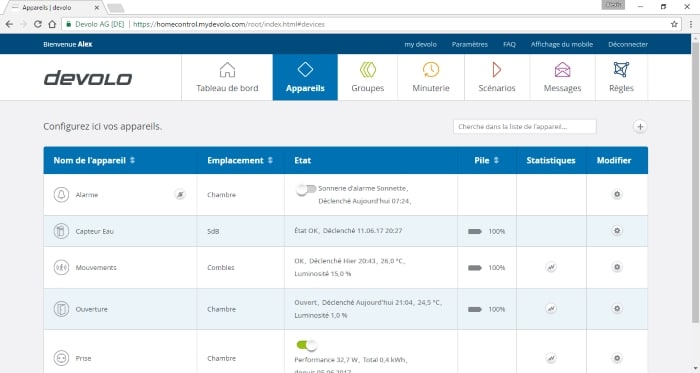This screenshot has height=373, width=700.
Task: Click Déconnecter to log out
Action: 628,44
